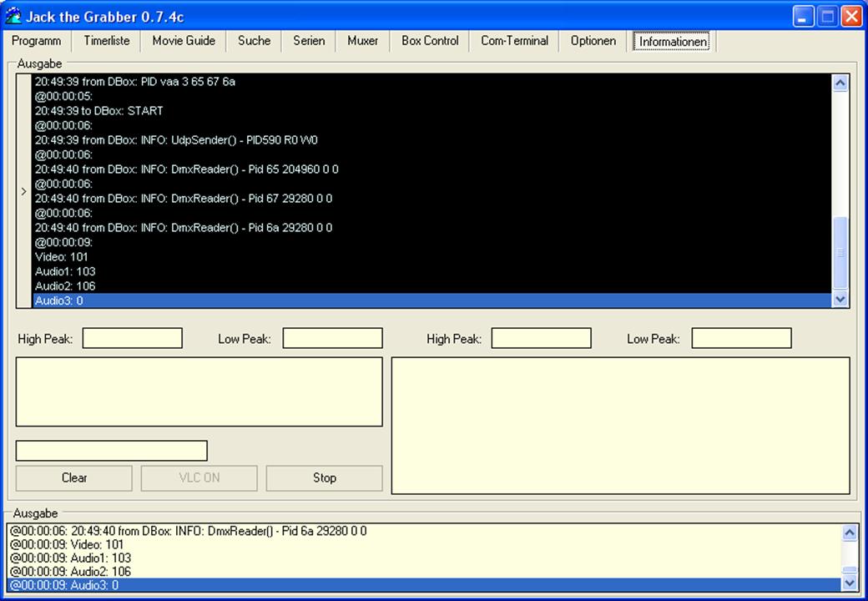Click the Clear button

74,478
